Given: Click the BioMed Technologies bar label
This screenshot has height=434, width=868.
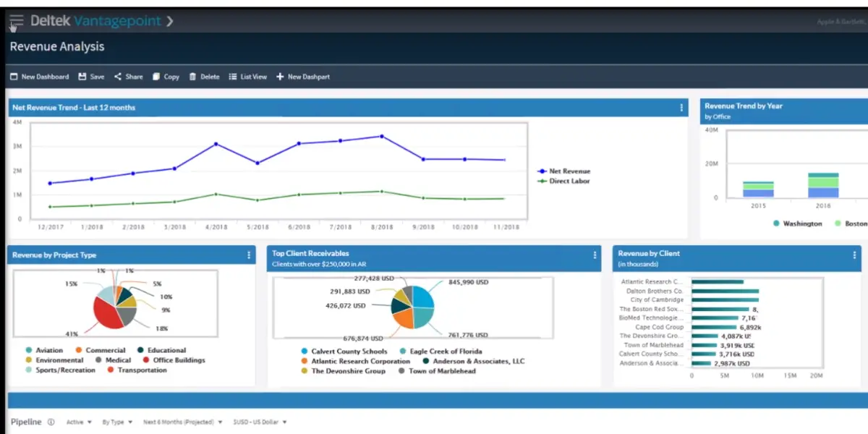Looking at the screenshot, I should click(x=651, y=318).
